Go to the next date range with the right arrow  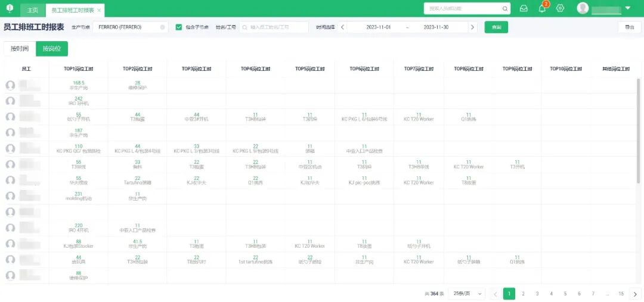(x=472, y=27)
